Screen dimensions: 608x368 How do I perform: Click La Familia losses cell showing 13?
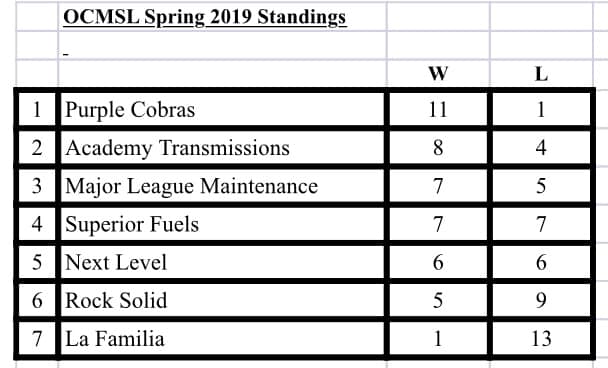pyautogui.click(x=541, y=339)
